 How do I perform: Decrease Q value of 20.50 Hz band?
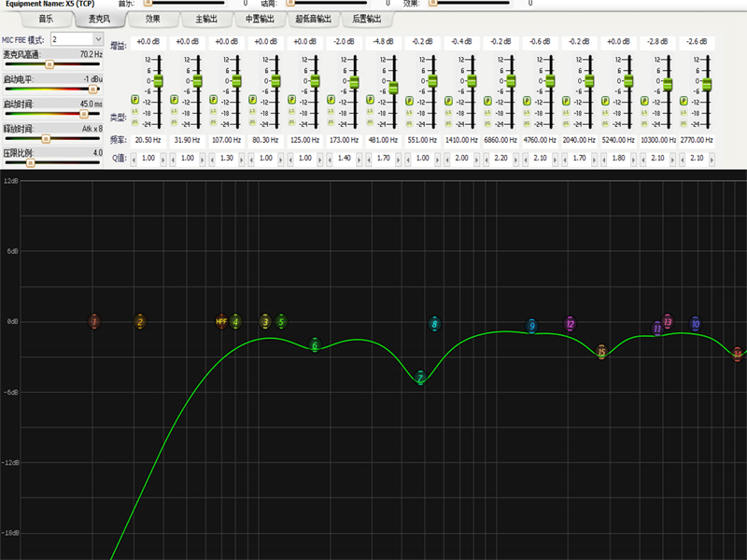[x=134, y=159]
